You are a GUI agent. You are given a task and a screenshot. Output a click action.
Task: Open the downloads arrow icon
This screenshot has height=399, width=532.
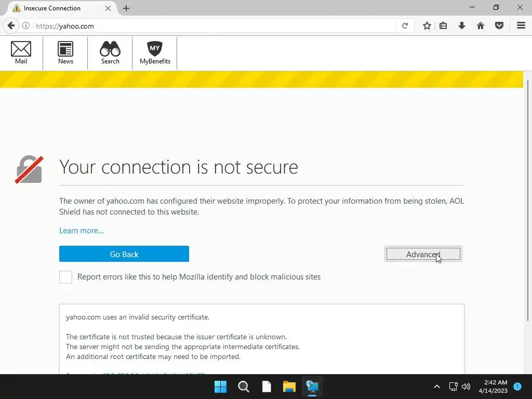coord(462,26)
